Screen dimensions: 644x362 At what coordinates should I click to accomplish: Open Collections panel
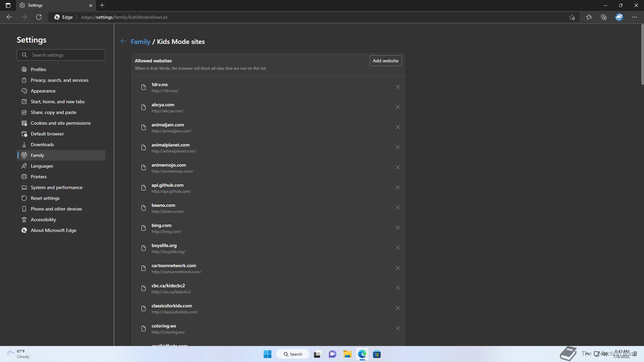[604, 17]
